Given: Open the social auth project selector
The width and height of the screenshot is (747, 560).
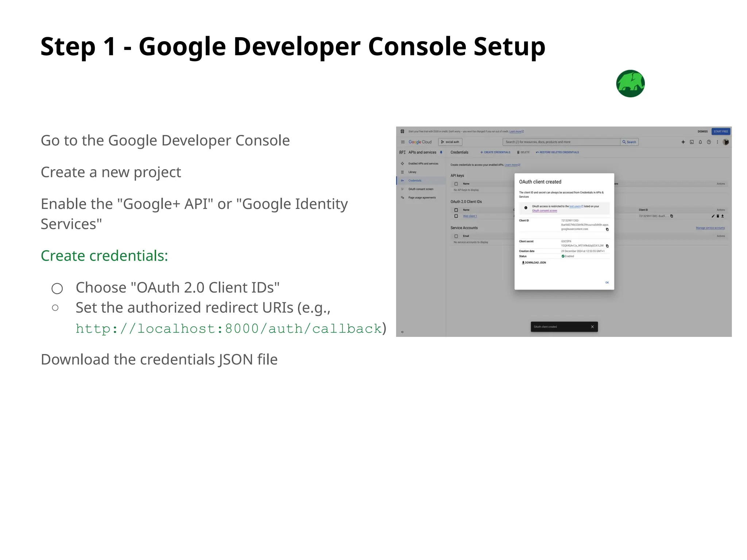Looking at the screenshot, I should [450, 142].
